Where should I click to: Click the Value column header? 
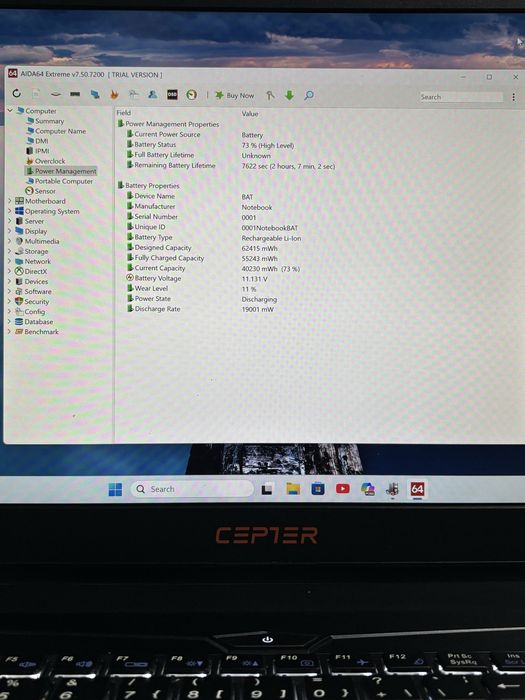coord(250,114)
